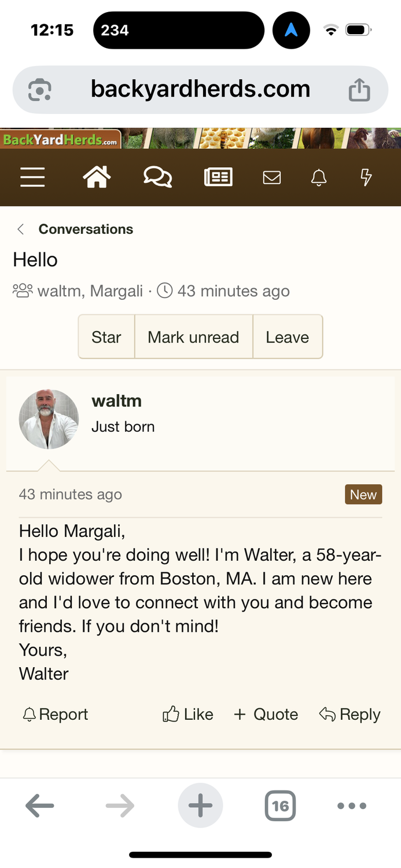Go to the forum home icon
Image resolution: width=401 pixels, height=868 pixels.
97,177
